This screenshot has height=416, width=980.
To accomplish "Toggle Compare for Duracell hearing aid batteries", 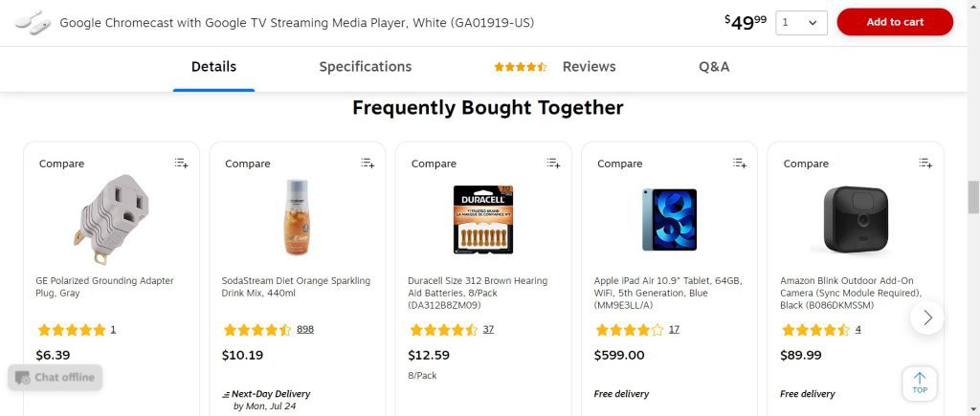I will pos(434,164).
